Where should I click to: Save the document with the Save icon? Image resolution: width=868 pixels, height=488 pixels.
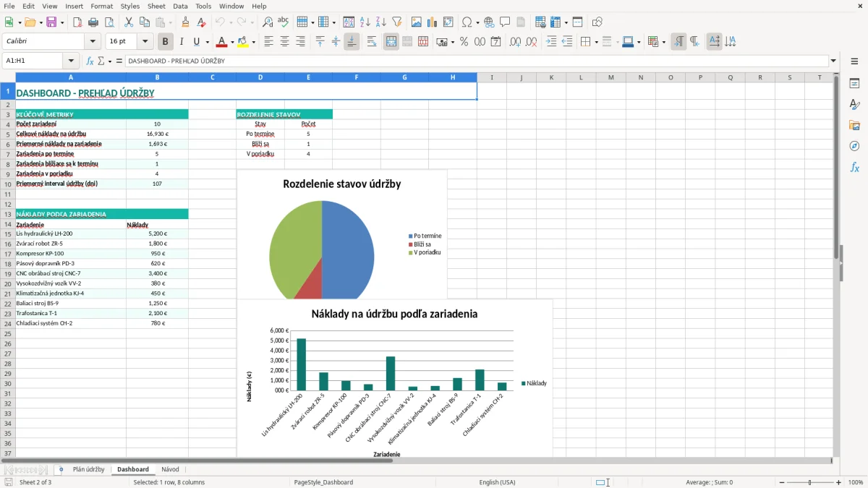tap(51, 22)
